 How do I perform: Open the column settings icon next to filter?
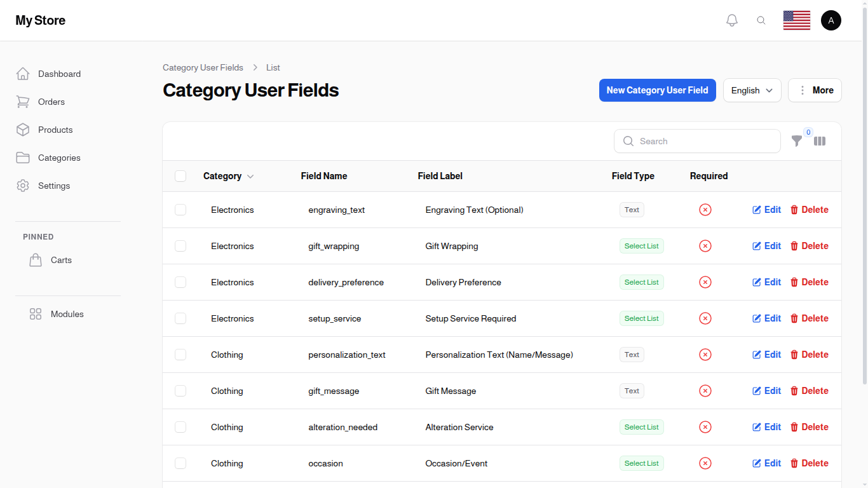(x=820, y=141)
